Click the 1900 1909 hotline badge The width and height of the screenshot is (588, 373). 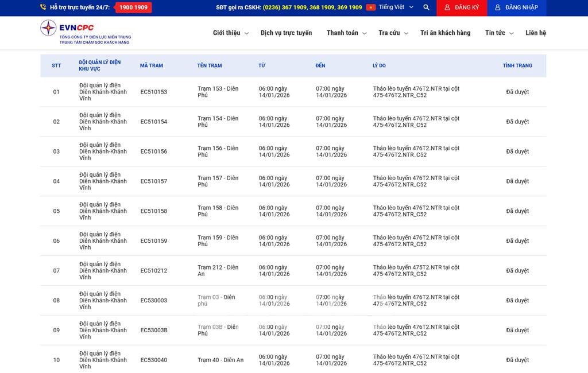click(x=133, y=7)
